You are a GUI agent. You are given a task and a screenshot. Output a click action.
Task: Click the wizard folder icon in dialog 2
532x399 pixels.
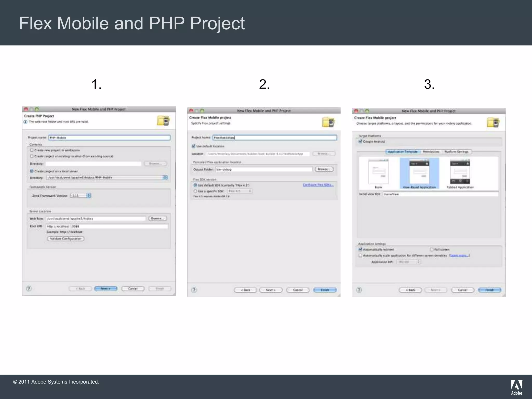click(x=328, y=122)
